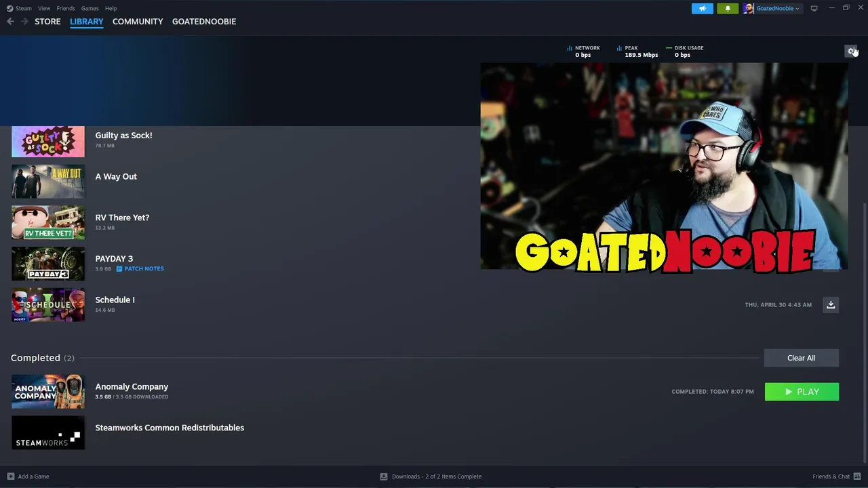The width and height of the screenshot is (868, 488).
Task: Open the Help menu
Action: pyautogui.click(x=111, y=8)
